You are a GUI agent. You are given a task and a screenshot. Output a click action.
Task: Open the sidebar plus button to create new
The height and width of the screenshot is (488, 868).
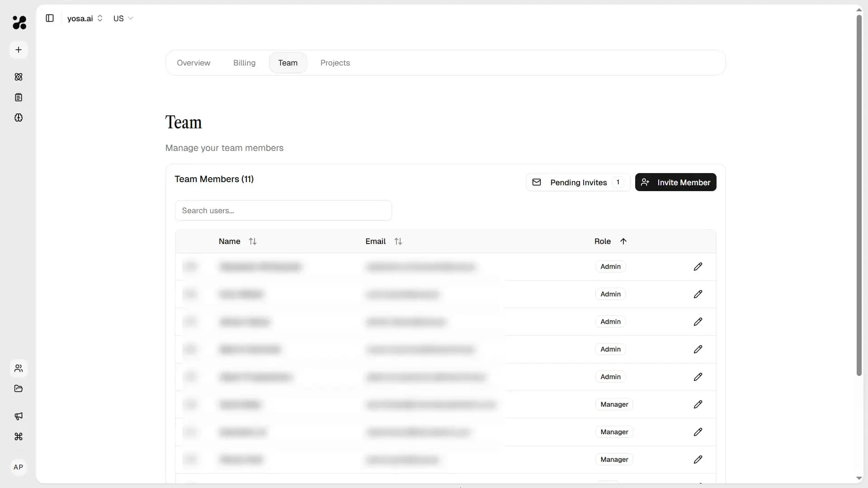(x=18, y=50)
